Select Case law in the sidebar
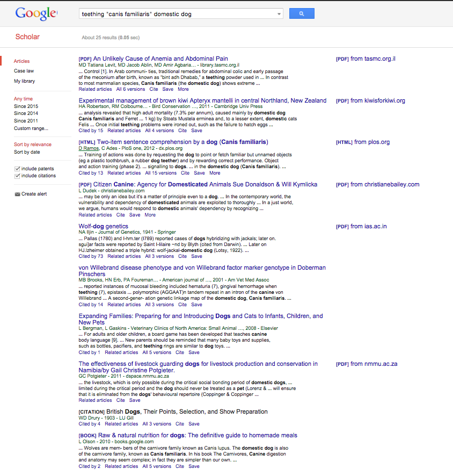 (24, 71)
